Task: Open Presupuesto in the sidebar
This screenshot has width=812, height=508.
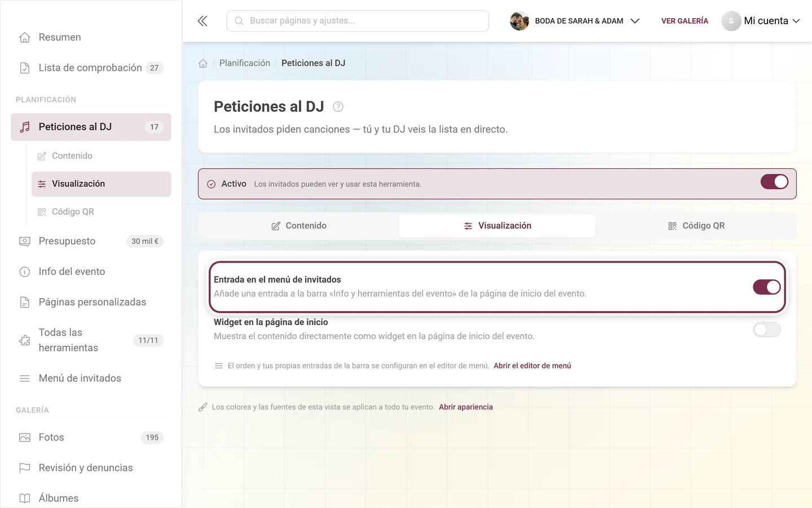Action: [x=91, y=241]
